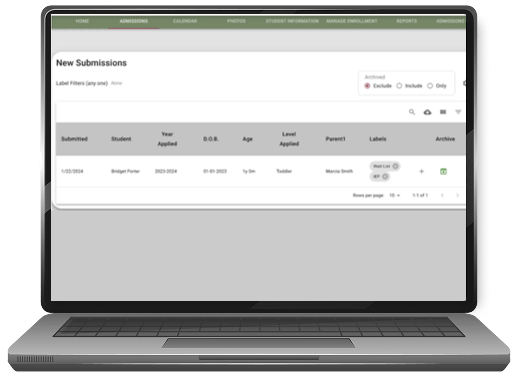Select the Only archived option
Image resolution: width=518 pixels, height=377 pixels.
pos(430,86)
